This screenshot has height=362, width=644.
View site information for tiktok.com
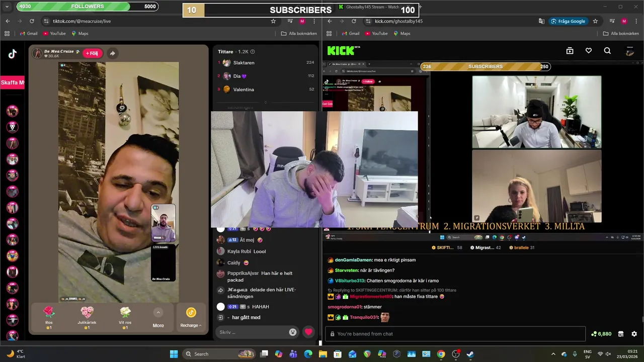(x=46, y=21)
